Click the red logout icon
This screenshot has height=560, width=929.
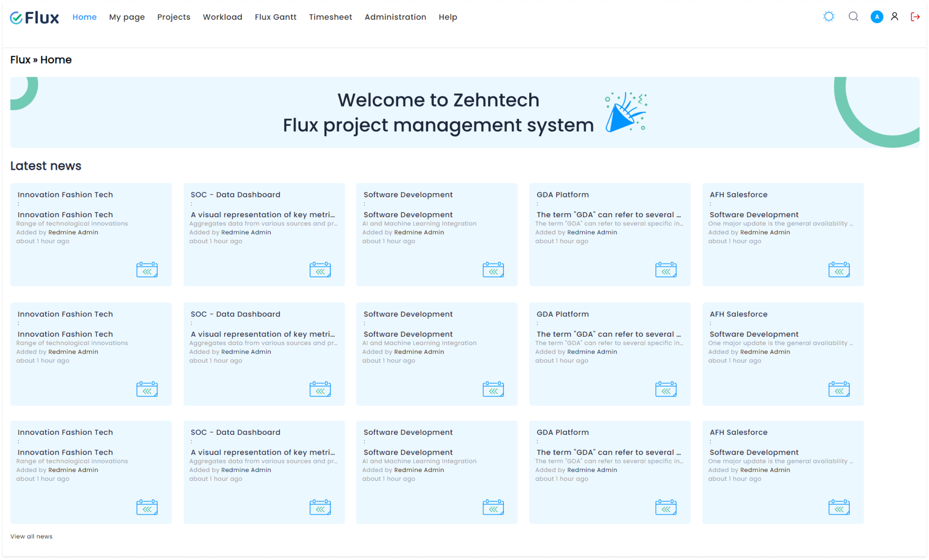915,17
